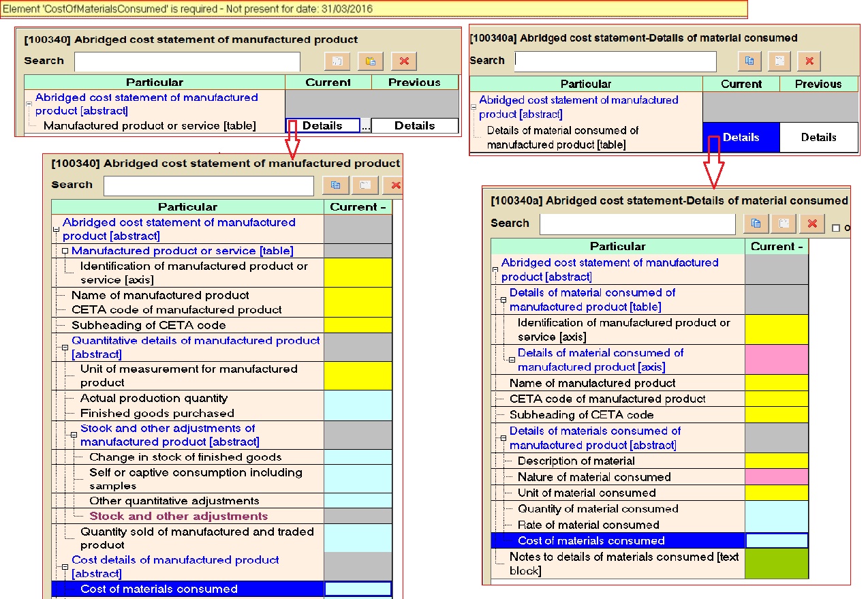
Task: Click green cell for Notes to details text block
Action: tap(777, 564)
